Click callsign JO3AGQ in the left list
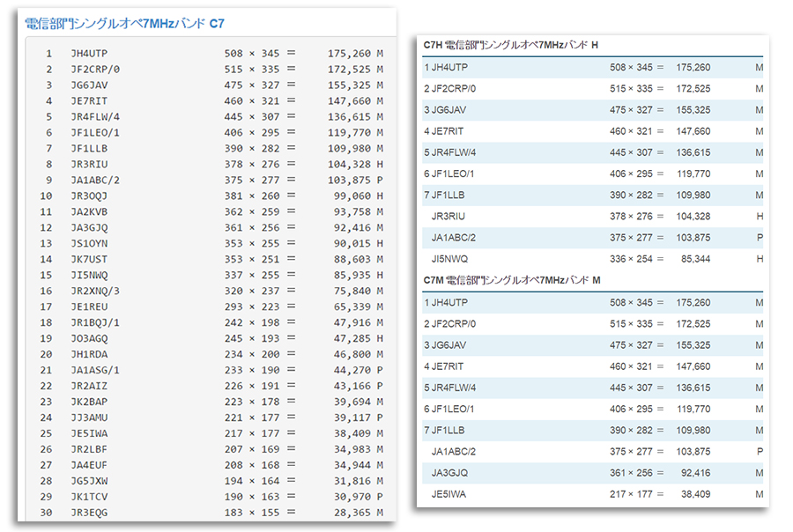The width and height of the screenshot is (793, 532). [x=89, y=338]
